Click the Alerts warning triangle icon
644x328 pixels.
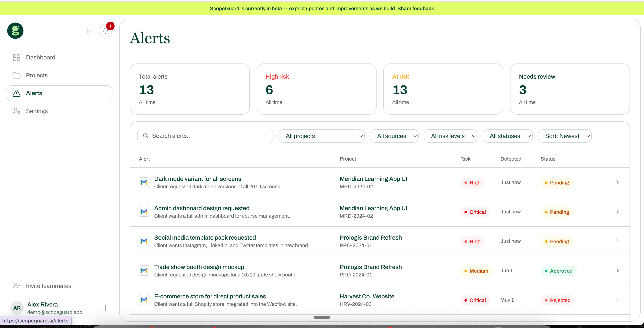16,93
